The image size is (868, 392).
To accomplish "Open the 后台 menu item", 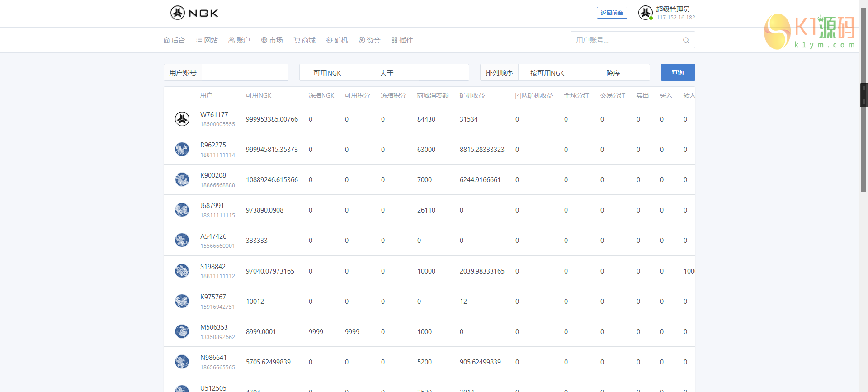I will pyautogui.click(x=175, y=40).
